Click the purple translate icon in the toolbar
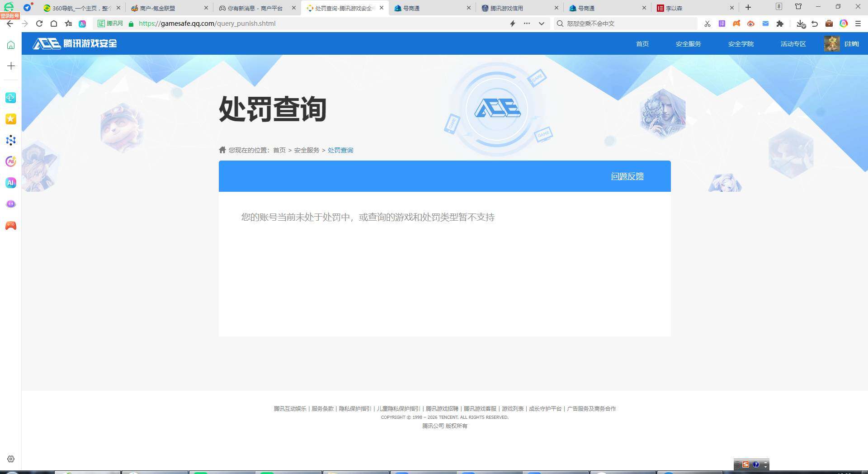868x474 pixels. tap(722, 24)
